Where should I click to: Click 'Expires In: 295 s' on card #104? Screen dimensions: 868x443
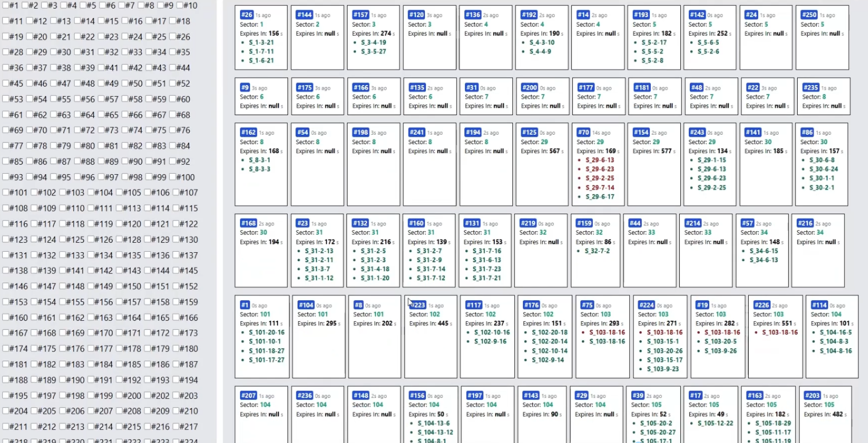319,323
